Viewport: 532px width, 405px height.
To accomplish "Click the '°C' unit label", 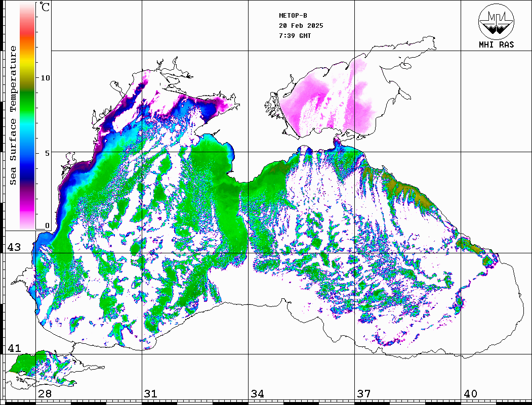I will [45, 7].
